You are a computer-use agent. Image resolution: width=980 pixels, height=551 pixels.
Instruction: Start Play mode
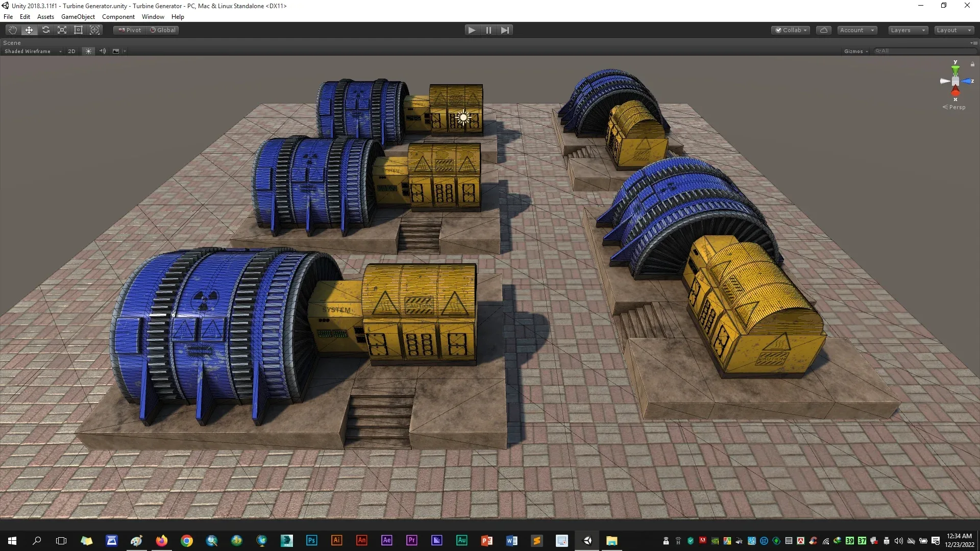pos(472,30)
